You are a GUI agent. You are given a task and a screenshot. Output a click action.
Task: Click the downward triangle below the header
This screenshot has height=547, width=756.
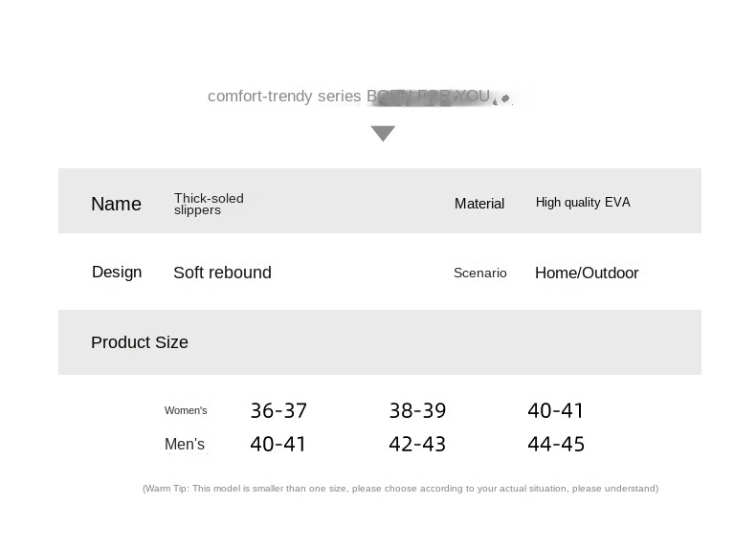383,133
